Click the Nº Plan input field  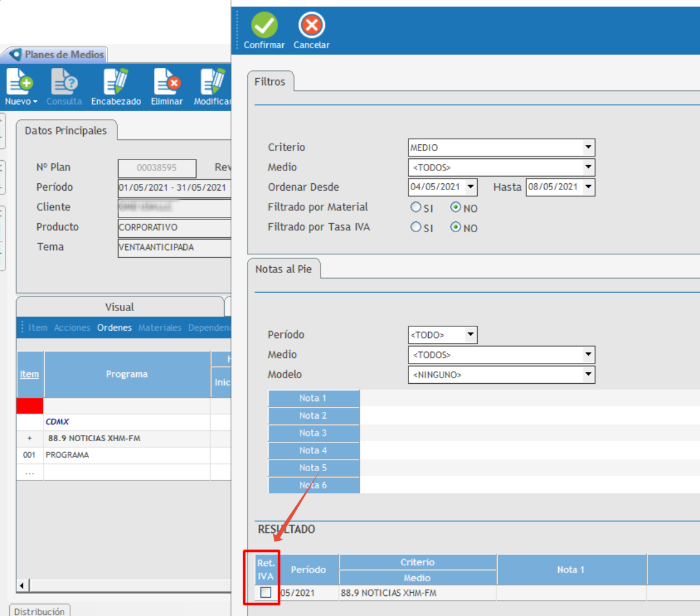157,168
